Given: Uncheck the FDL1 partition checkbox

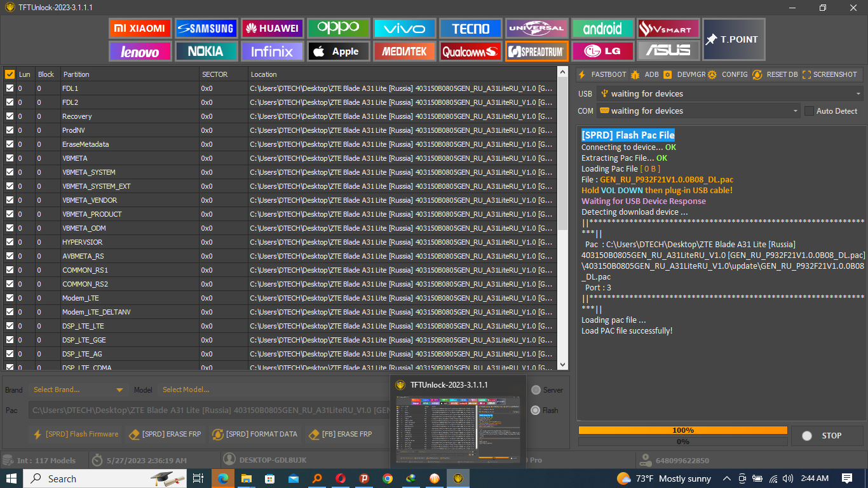Looking at the screenshot, I should pos(10,88).
